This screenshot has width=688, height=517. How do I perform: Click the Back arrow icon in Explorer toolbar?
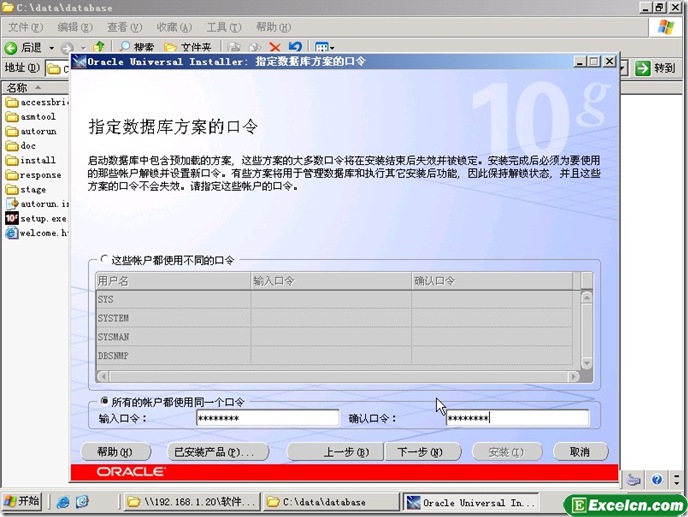pos(11,47)
